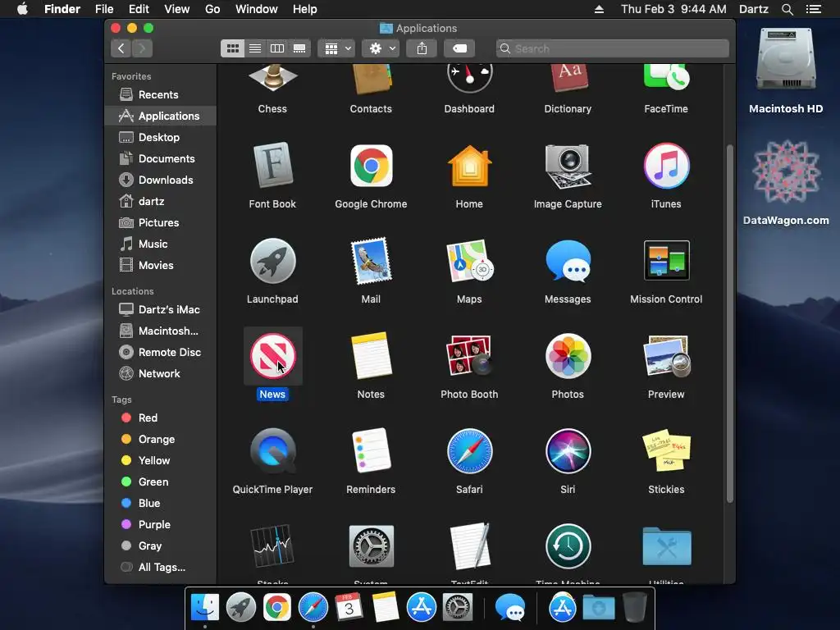Select the Mission Control icon
Screen dimensions: 840x630
coord(666,261)
